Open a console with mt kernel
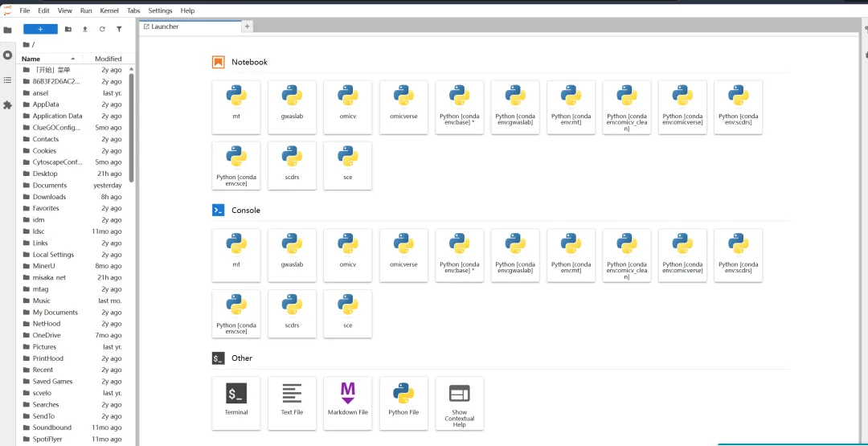The width and height of the screenshot is (868, 446). click(236, 256)
